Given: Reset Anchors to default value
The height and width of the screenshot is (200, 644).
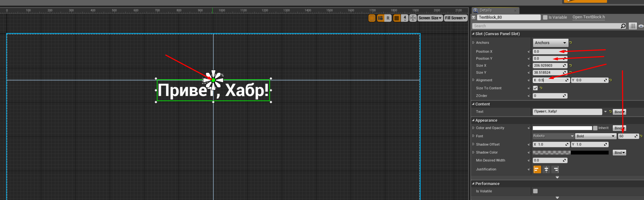Looking at the screenshot, I should 571,42.
